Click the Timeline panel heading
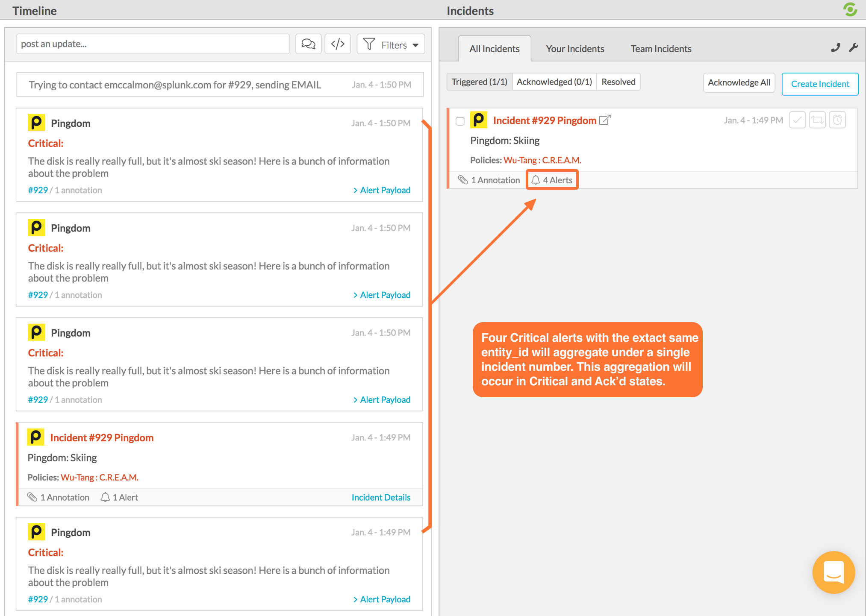The width and height of the screenshot is (866, 616). (35, 11)
